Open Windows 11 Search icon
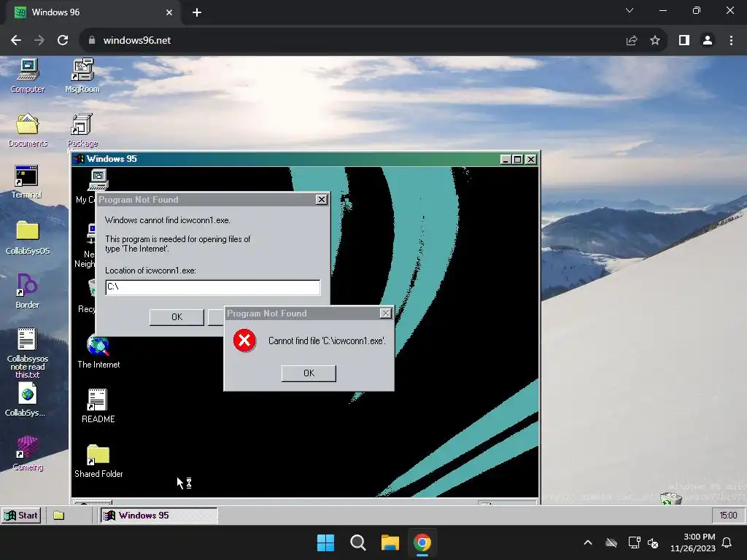 pos(357,542)
